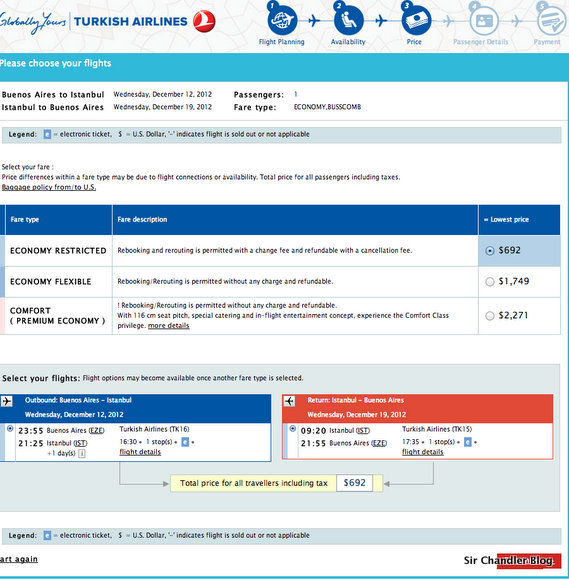Open the +1 day(s) info icon
569x580 pixels.
tap(82, 453)
